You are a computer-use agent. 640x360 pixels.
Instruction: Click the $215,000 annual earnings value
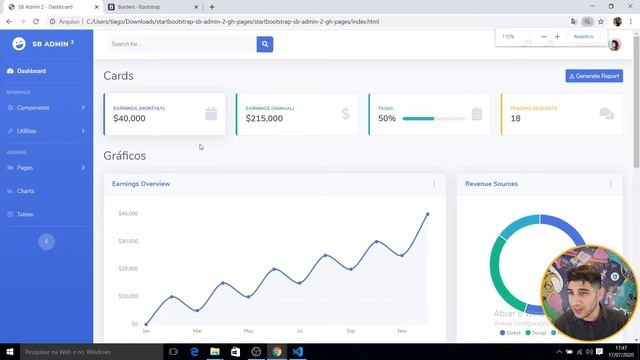pos(264,118)
